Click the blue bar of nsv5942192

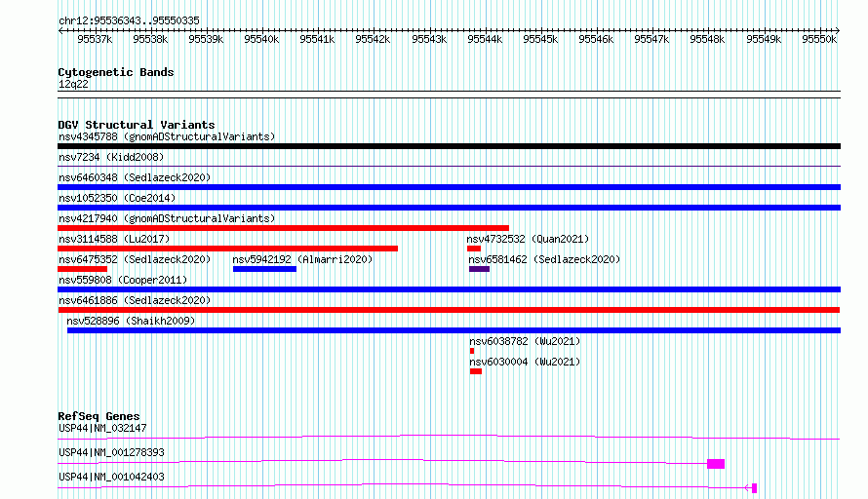(x=264, y=269)
